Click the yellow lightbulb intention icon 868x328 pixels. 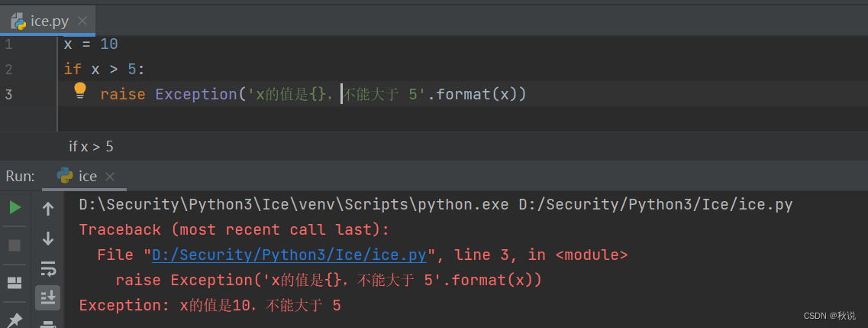pyautogui.click(x=80, y=90)
